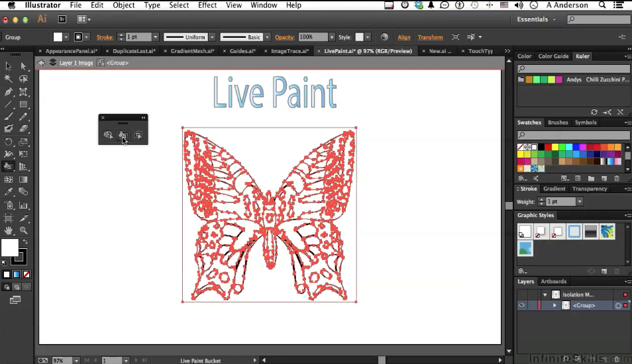The image size is (632, 364).
Task: Open the Uniform width profile dropdown
Action: pos(212,37)
